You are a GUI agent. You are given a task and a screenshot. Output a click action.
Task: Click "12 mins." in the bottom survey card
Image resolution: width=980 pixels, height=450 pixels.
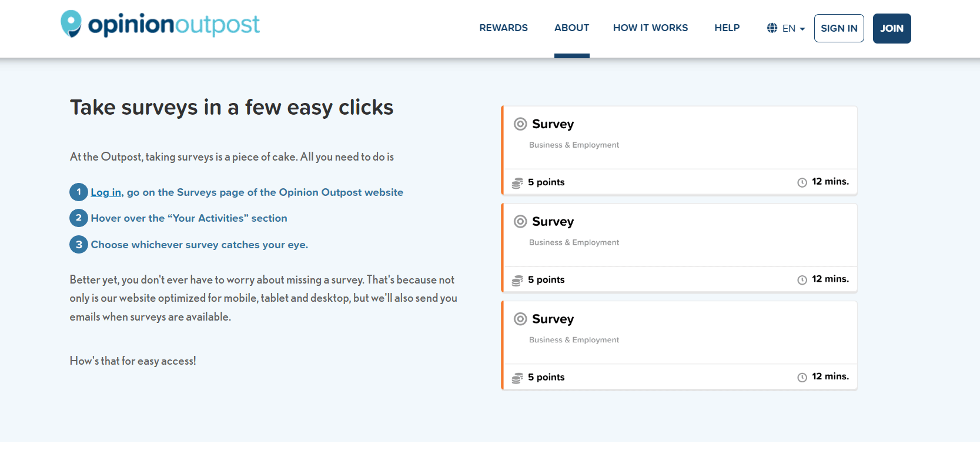(x=830, y=376)
